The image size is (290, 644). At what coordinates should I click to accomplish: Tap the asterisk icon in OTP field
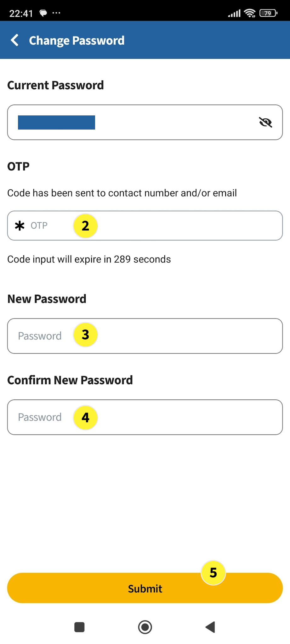point(20,226)
